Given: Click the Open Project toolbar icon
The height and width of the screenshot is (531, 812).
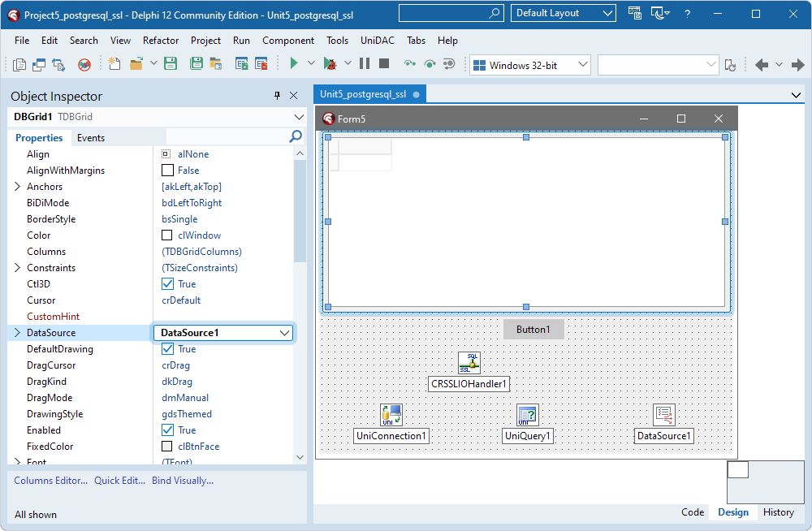Looking at the screenshot, I should click(x=216, y=63).
